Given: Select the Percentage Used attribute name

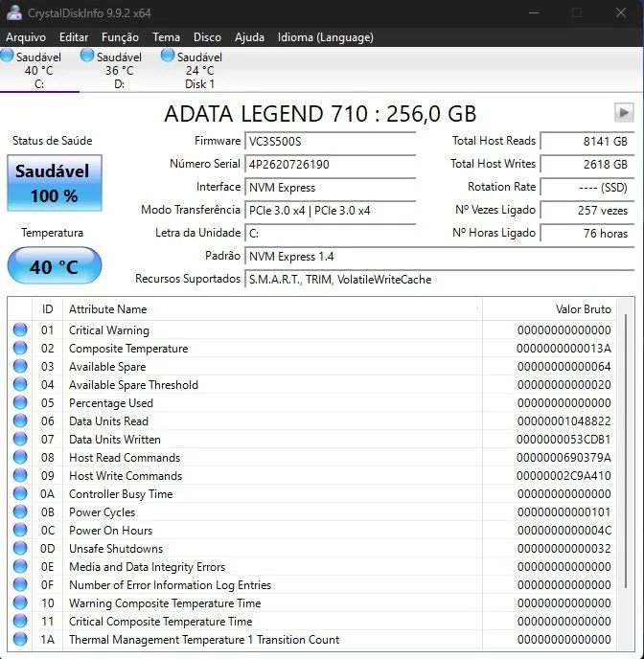Looking at the screenshot, I should [x=111, y=403].
